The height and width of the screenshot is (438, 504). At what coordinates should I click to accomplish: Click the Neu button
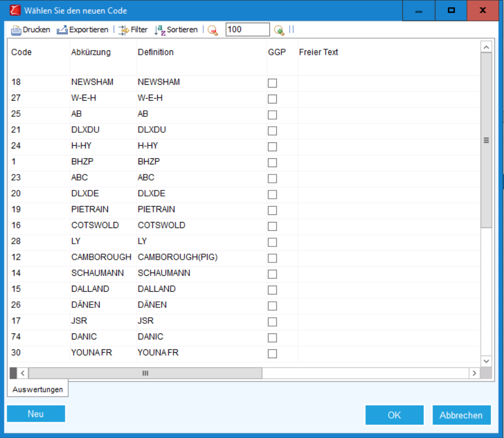36,414
